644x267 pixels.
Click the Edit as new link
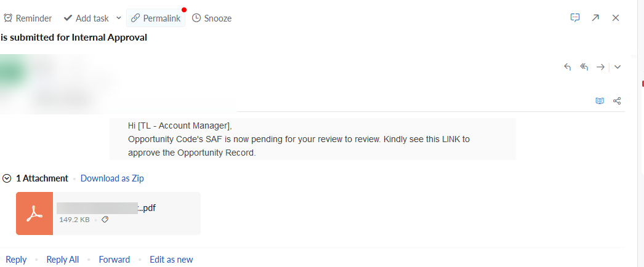pyautogui.click(x=171, y=260)
